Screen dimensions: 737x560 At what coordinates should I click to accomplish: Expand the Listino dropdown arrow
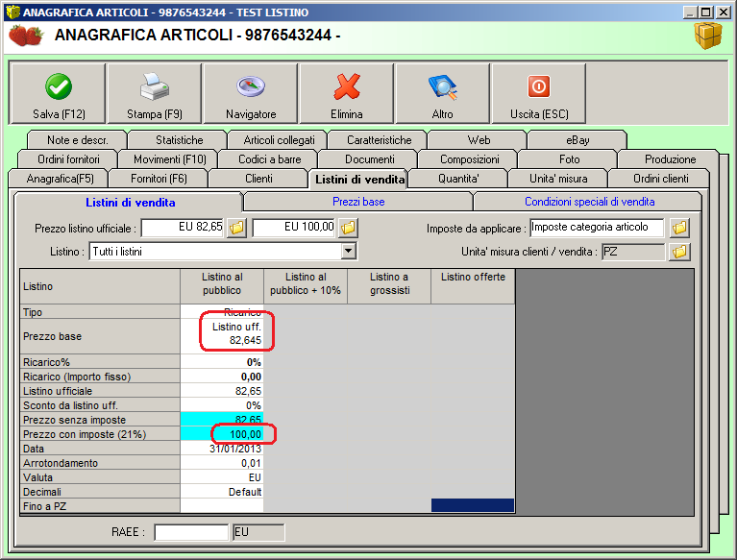(348, 252)
